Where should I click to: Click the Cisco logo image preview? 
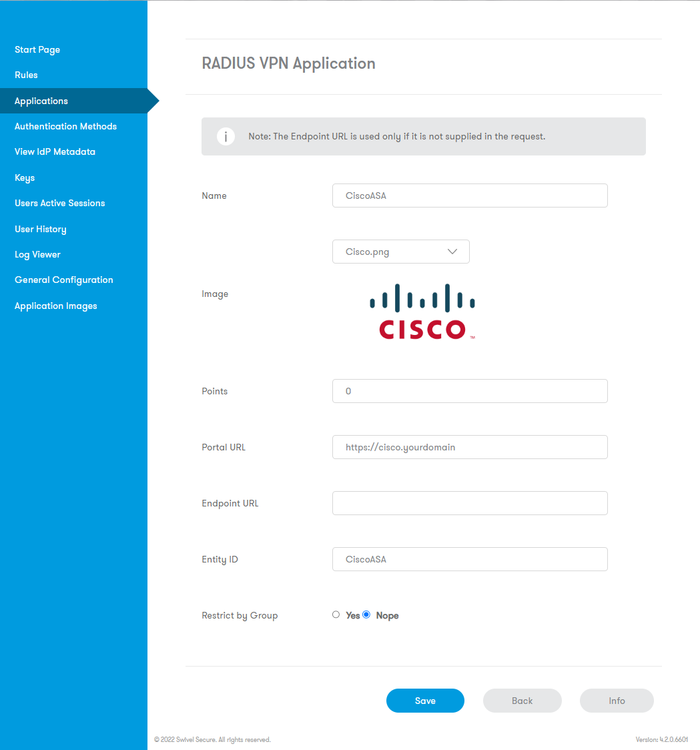coord(423,310)
